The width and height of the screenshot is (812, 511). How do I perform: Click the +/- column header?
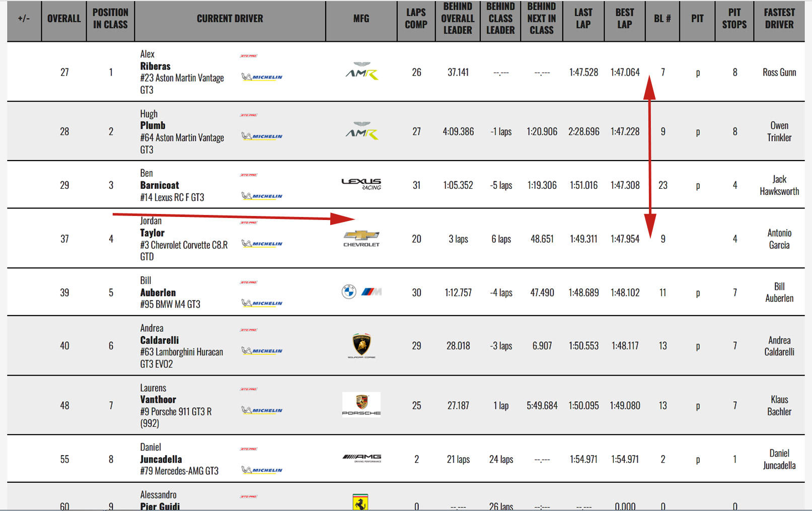24,19
